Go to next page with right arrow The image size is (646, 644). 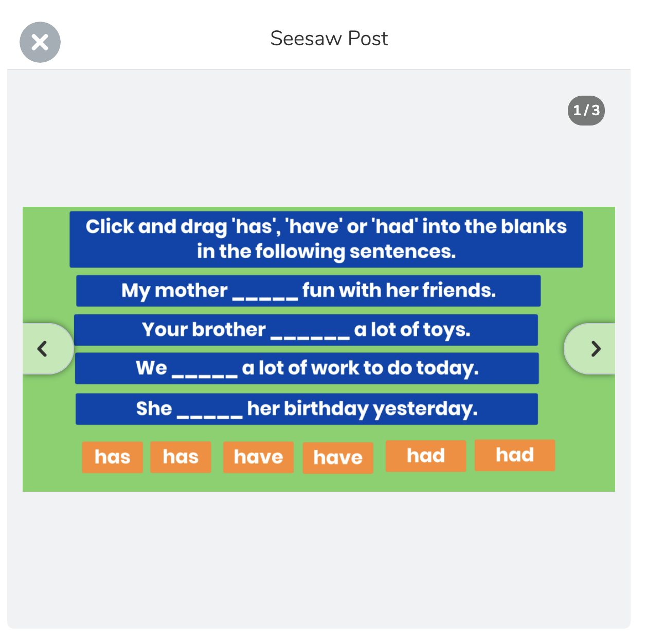pyautogui.click(x=590, y=349)
